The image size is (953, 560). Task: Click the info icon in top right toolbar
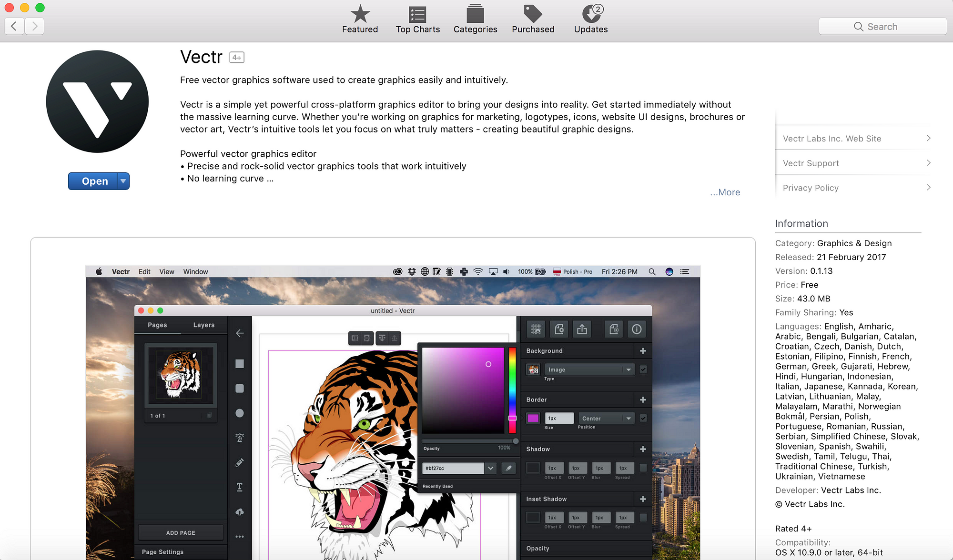(x=637, y=330)
